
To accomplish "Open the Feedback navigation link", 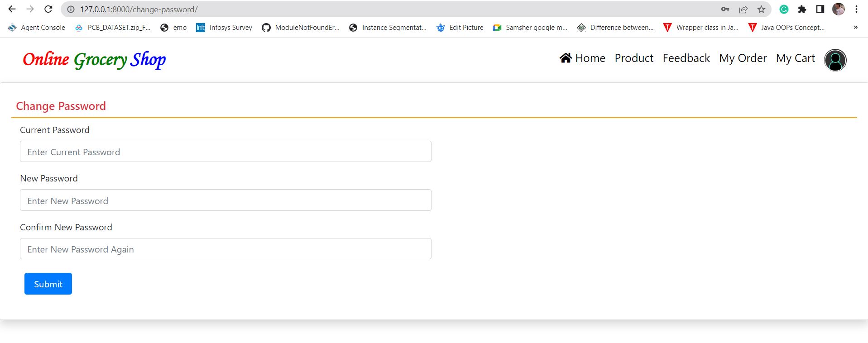I will (686, 58).
